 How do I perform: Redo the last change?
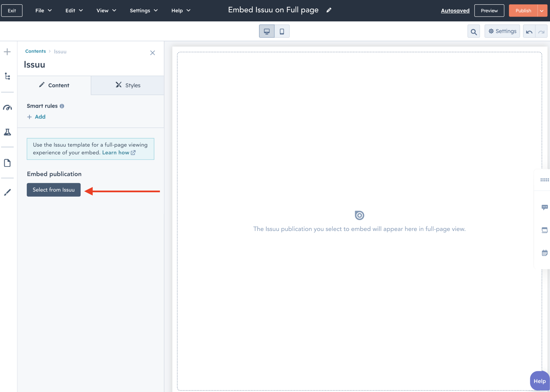pos(541,32)
